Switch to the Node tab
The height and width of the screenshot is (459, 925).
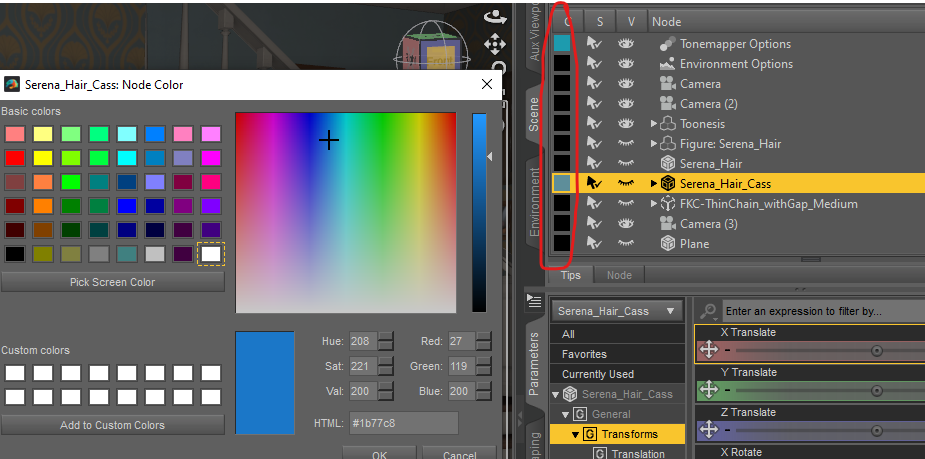[619, 275]
